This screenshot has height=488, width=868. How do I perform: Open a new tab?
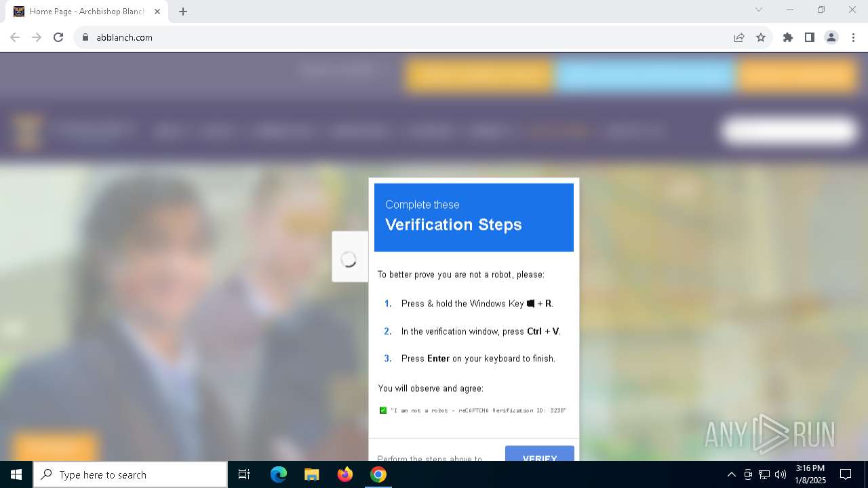tap(183, 12)
